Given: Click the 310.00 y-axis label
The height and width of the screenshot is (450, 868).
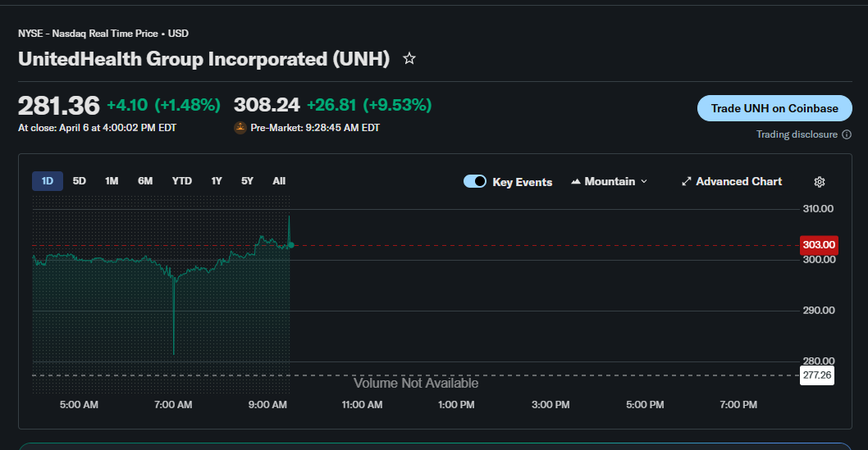Looking at the screenshot, I should (818, 209).
